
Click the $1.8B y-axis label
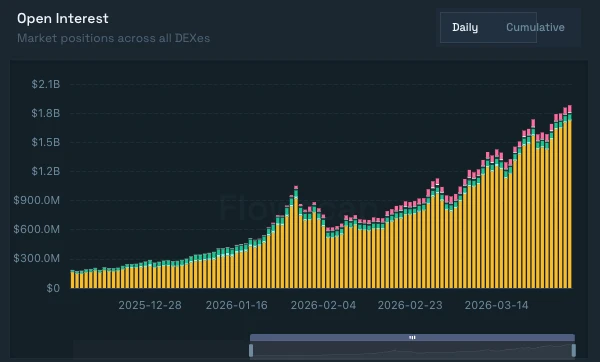click(46, 113)
